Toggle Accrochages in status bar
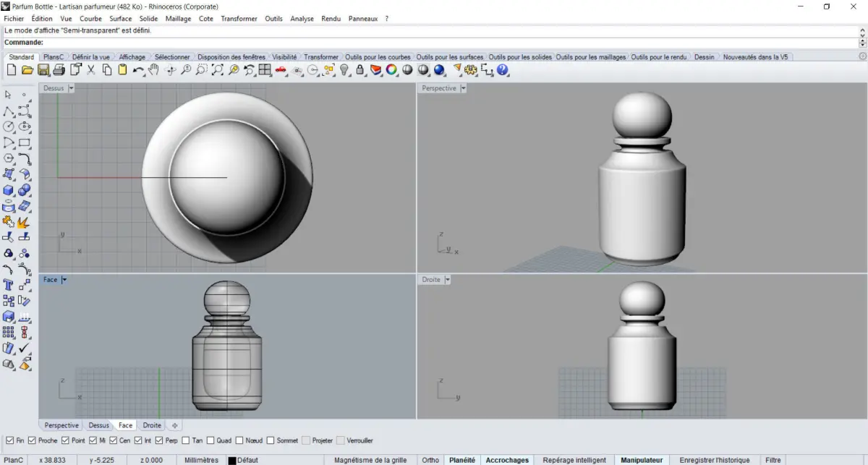This screenshot has width=868, height=465. pyautogui.click(x=507, y=460)
